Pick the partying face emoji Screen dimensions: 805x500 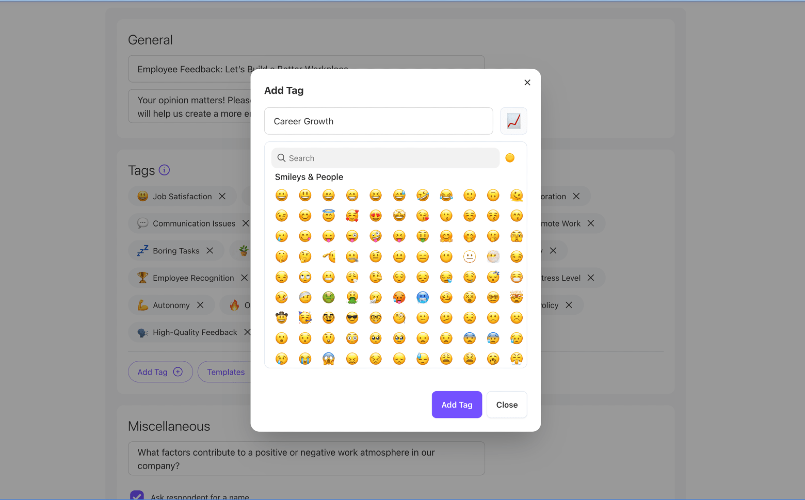pyautogui.click(x=305, y=318)
